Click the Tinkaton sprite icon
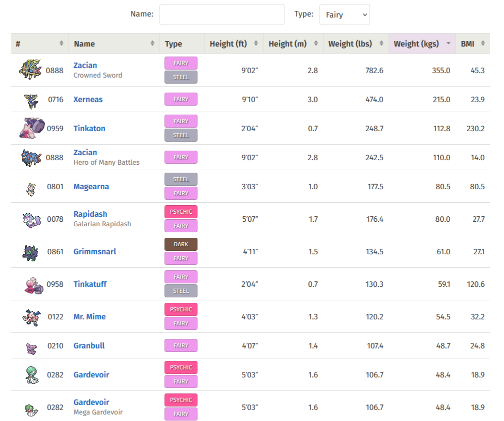Viewport: 504px width, 421px height. 32,128
